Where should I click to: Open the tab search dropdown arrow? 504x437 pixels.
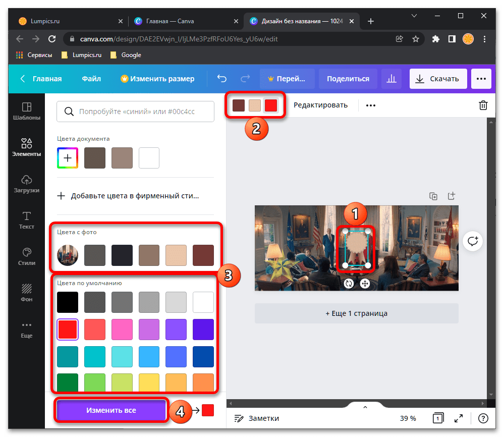[x=414, y=16]
